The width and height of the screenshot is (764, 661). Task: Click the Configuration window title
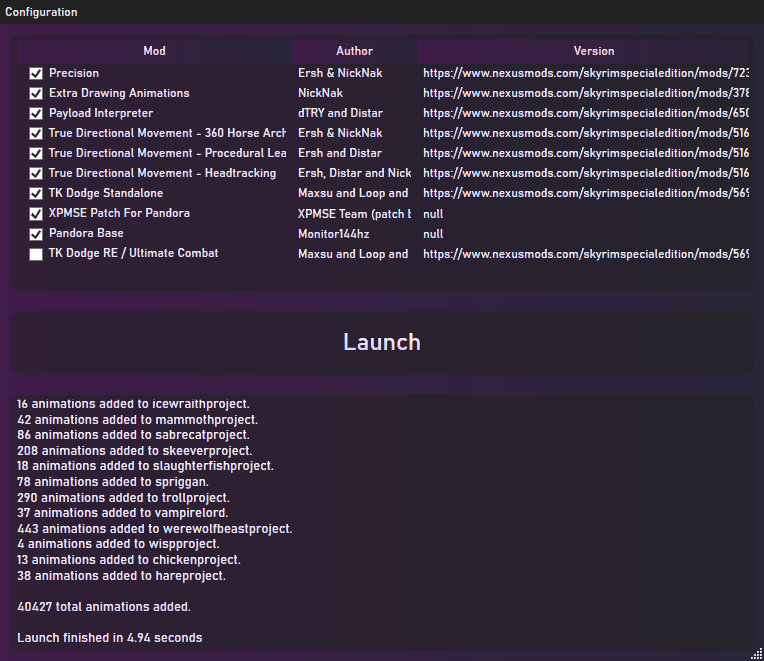tap(41, 12)
